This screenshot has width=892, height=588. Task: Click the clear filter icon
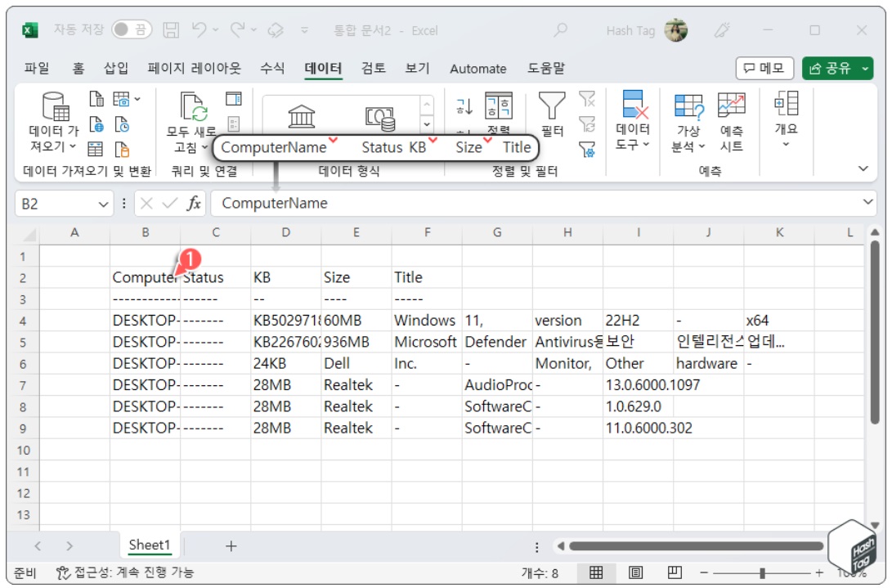pos(587,99)
